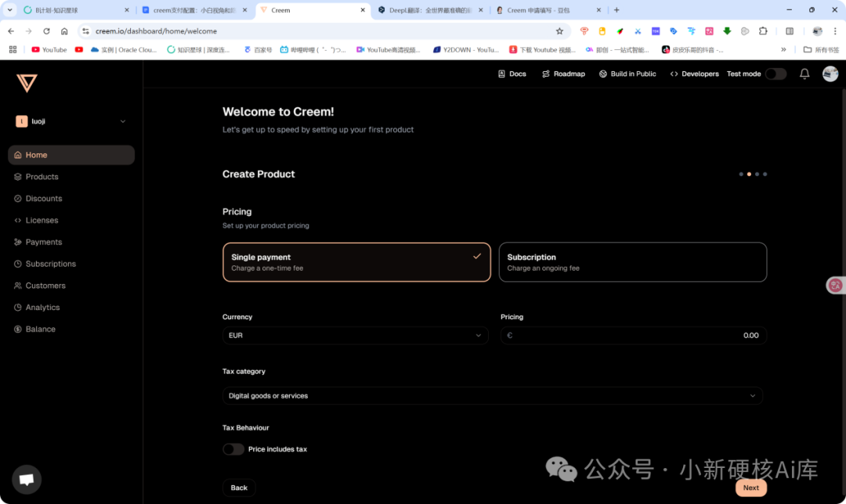Go to Home in the sidebar
This screenshot has height=504, width=846.
(x=71, y=155)
